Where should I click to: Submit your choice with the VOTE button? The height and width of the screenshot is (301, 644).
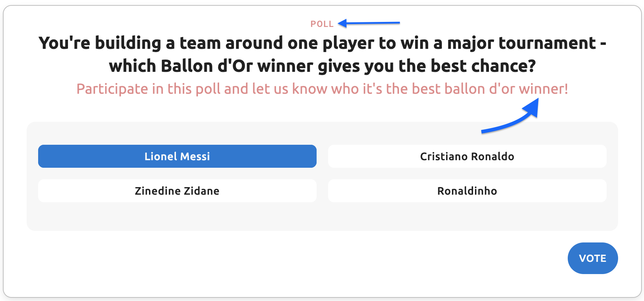592,258
